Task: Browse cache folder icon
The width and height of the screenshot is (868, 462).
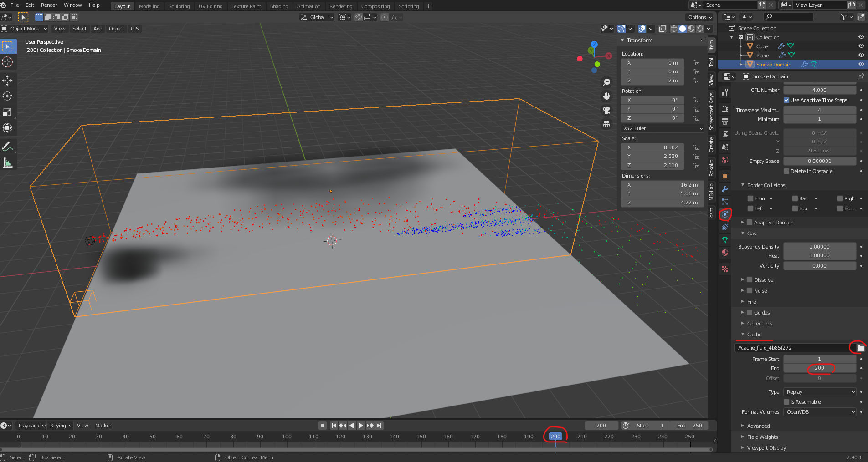Action: click(x=860, y=348)
